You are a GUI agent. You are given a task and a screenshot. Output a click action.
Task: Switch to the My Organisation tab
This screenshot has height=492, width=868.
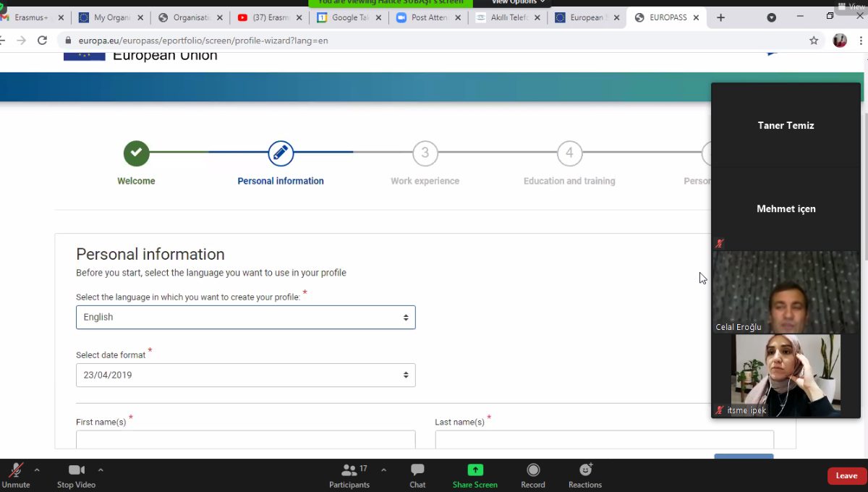(111, 17)
